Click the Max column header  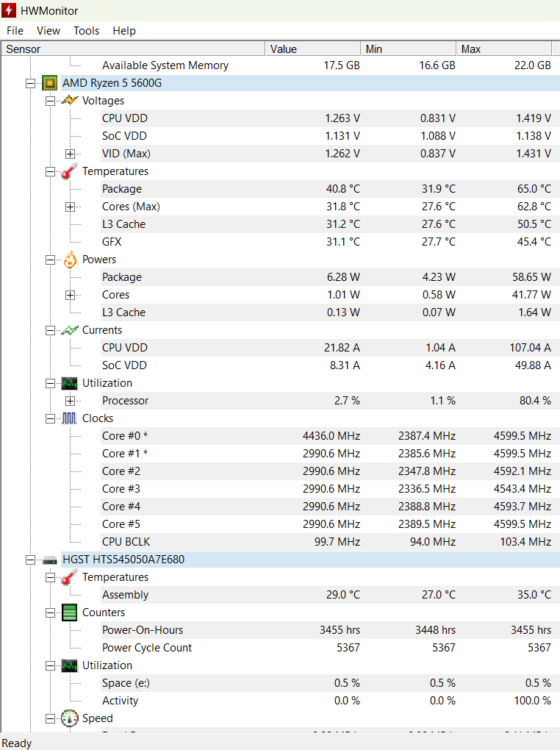click(x=504, y=49)
